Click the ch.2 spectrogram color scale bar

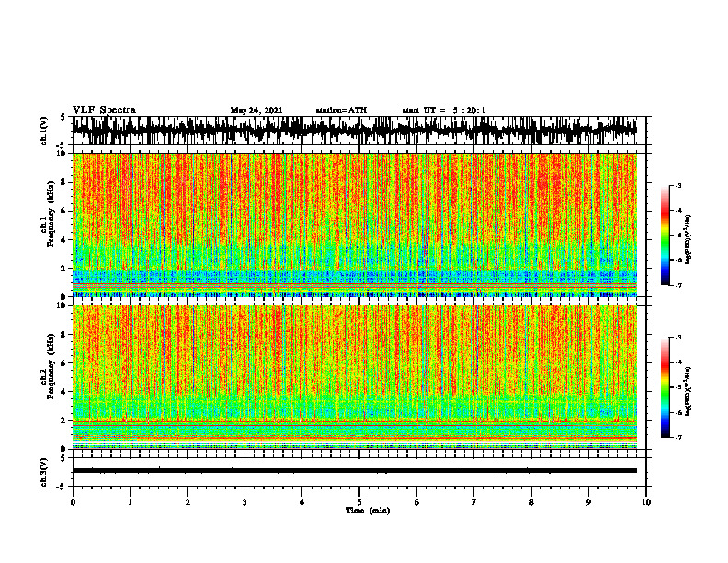[x=665, y=387]
